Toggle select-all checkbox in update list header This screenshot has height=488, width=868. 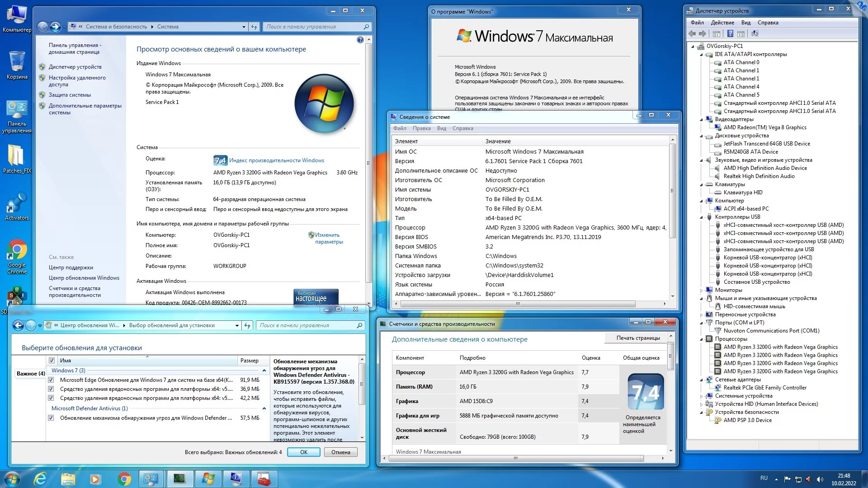(x=52, y=361)
